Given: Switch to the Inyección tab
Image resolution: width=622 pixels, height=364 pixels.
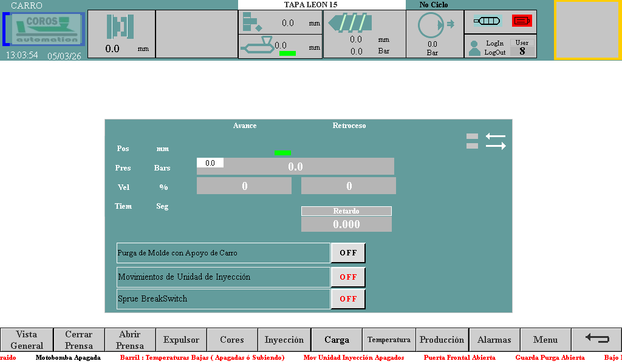Looking at the screenshot, I should click(284, 340).
